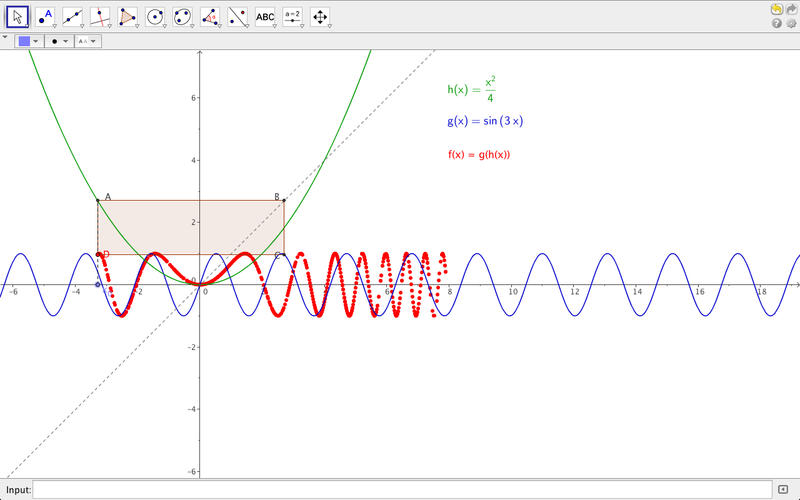The height and width of the screenshot is (500, 800).
Task: Open the blue color swatch dropdown
Action: (28, 41)
